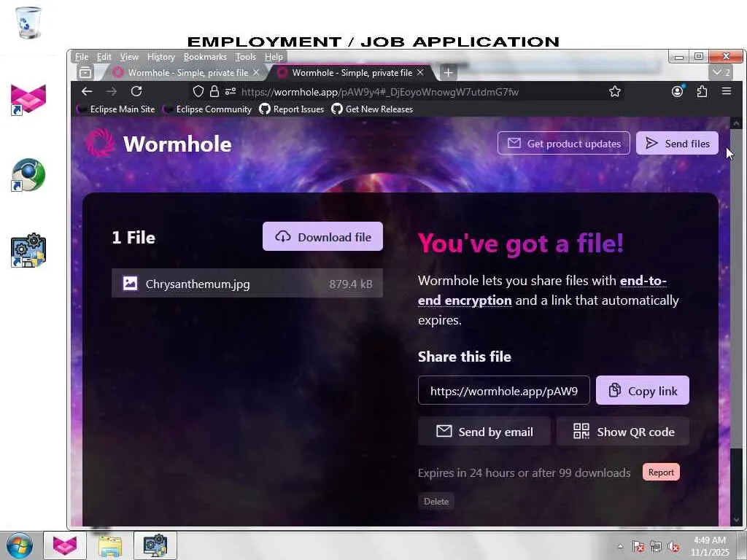Image resolution: width=747 pixels, height=560 pixels.
Task: Click the Firefox View icon left of the tabs
Action: coord(85,72)
